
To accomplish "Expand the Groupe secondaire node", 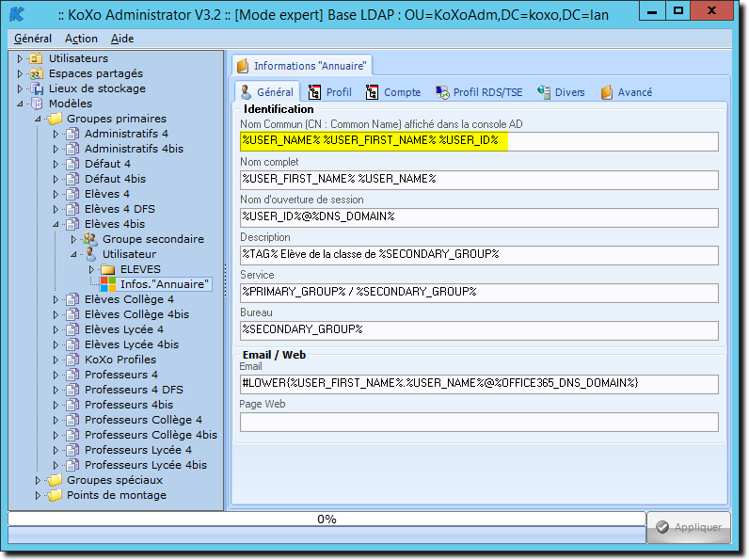I will pyautogui.click(x=73, y=239).
